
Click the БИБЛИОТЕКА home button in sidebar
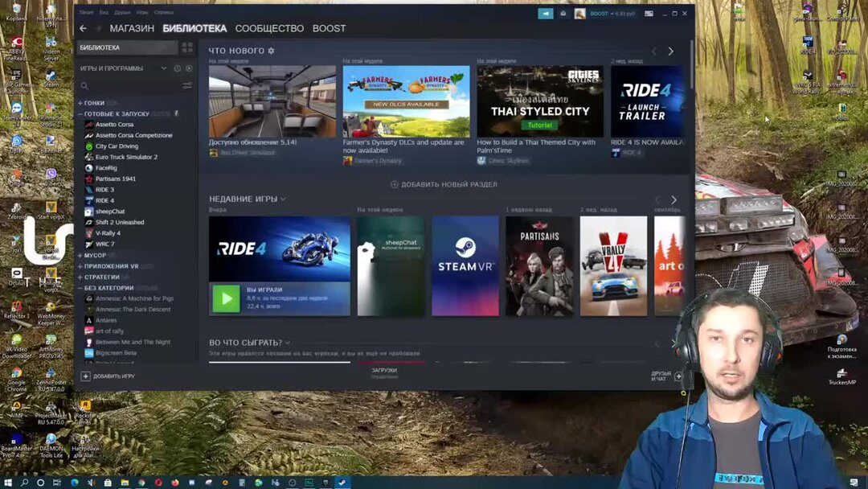[127, 47]
